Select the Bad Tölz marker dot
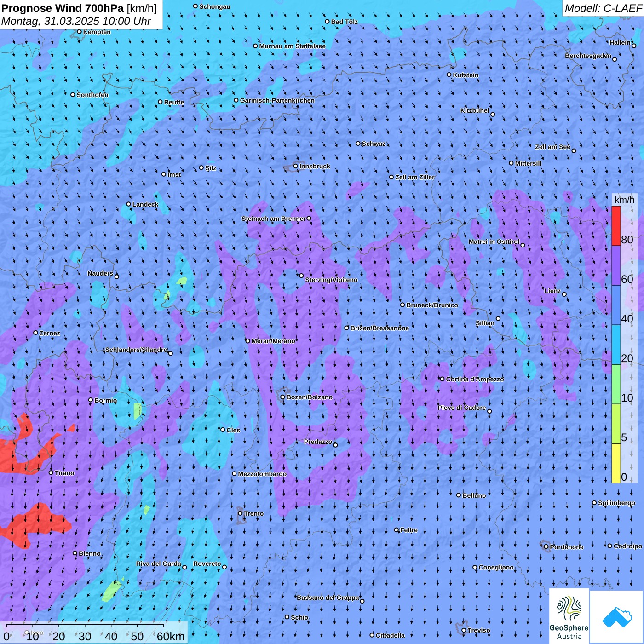 point(327,21)
